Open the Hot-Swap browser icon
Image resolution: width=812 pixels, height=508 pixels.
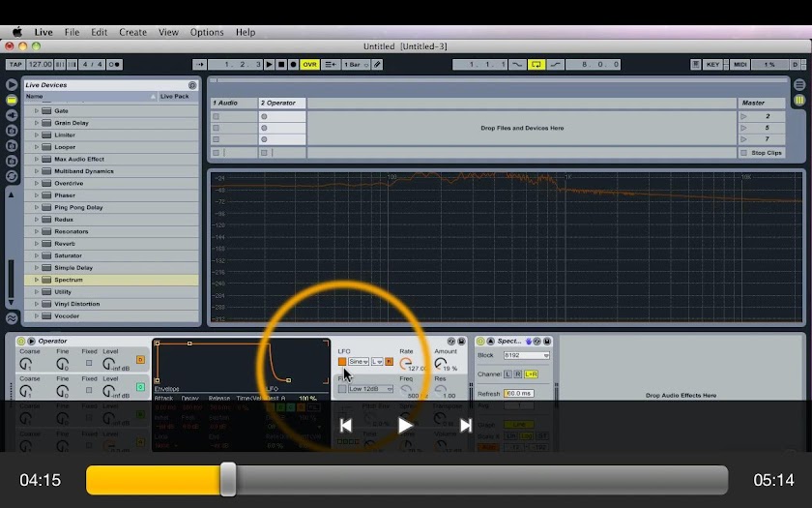coord(12,176)
